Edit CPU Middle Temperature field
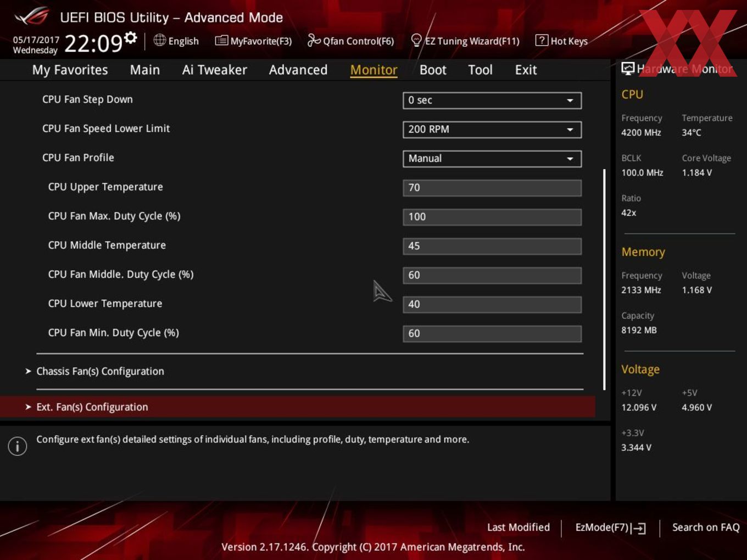The image size is (747, 560). coord(492,246)
